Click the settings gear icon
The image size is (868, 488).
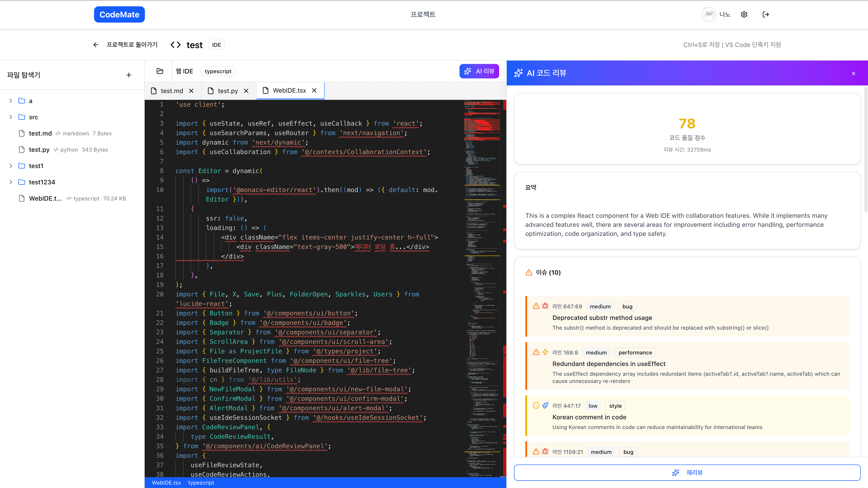744,14
